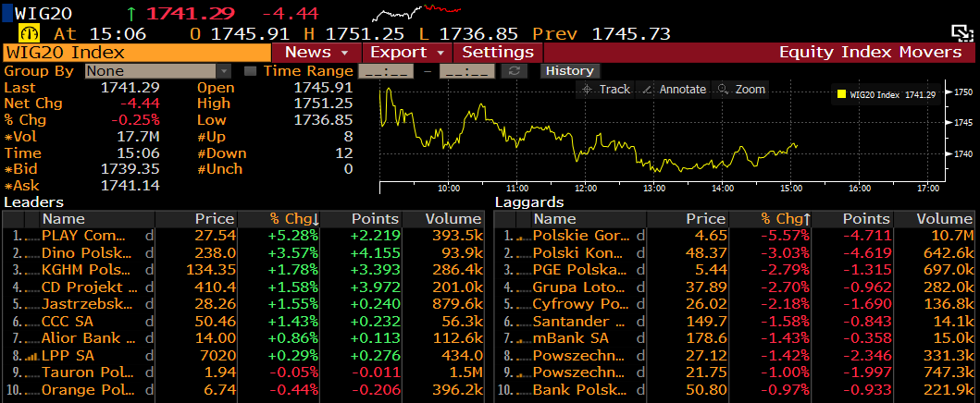Click the History button
Screen dimensions: 980x403
pos(569,71)
